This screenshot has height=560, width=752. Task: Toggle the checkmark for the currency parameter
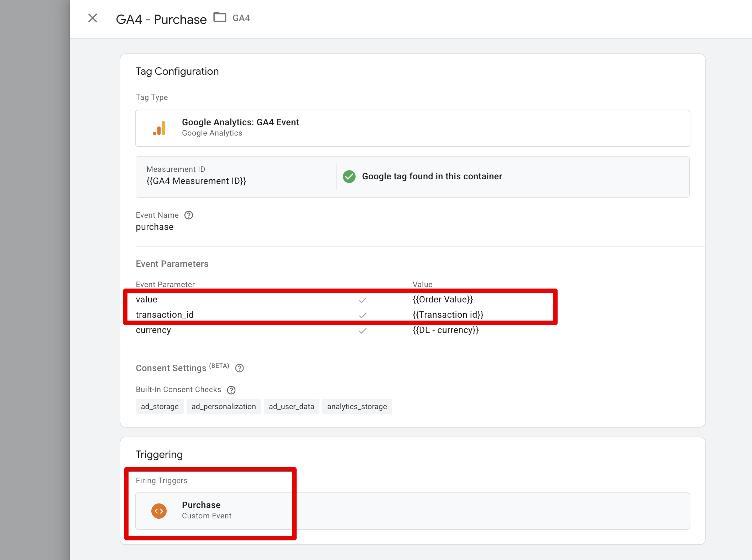[363, 331]
